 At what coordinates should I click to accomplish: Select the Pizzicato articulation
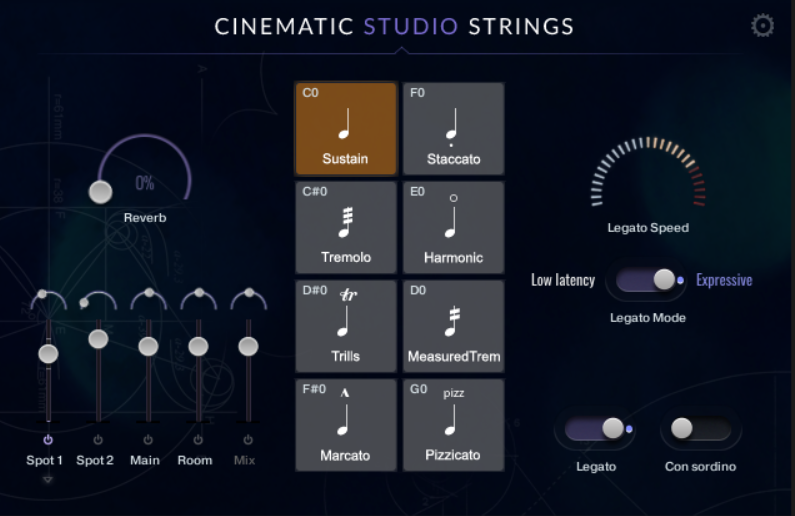[453, 425]
